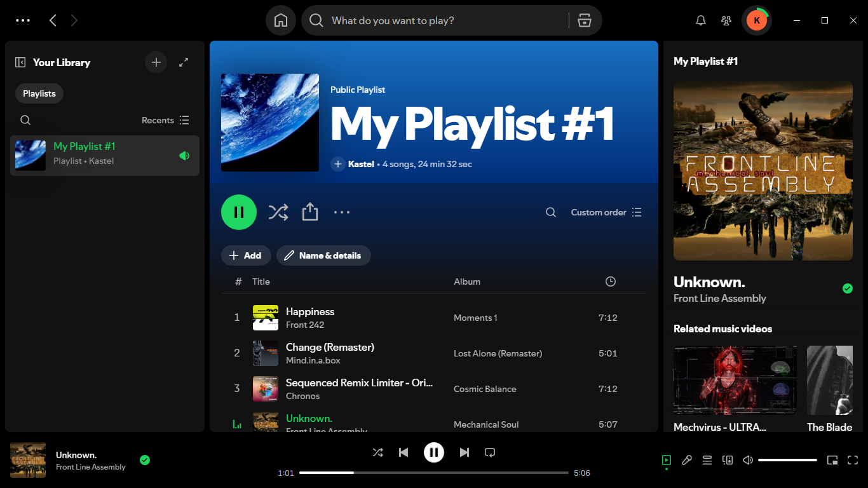Mute the volume speaker icon
868x488 pixels.
748,460
